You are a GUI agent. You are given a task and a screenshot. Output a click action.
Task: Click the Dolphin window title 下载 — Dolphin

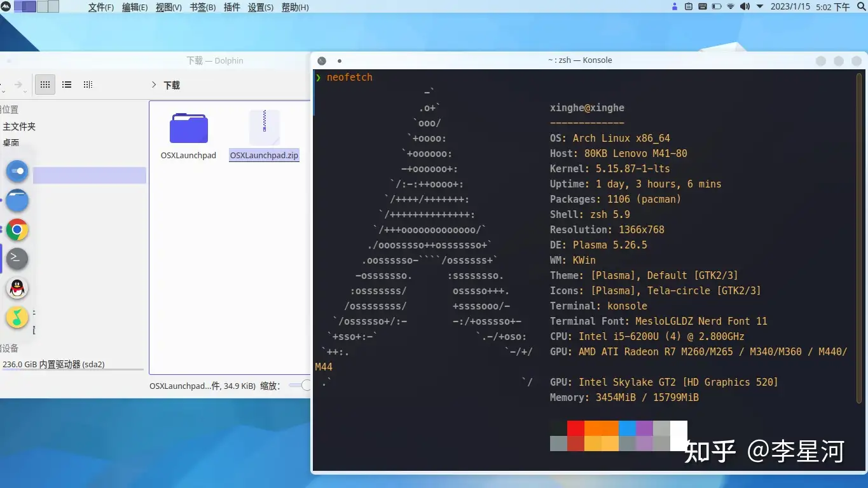click(x=215, y=60)
